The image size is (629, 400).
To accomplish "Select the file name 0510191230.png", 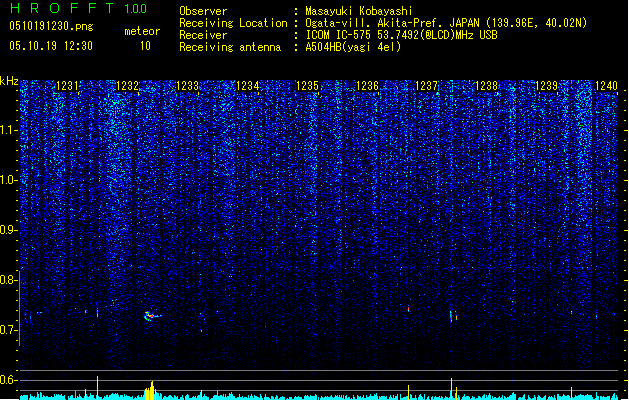I will [51, 26].
